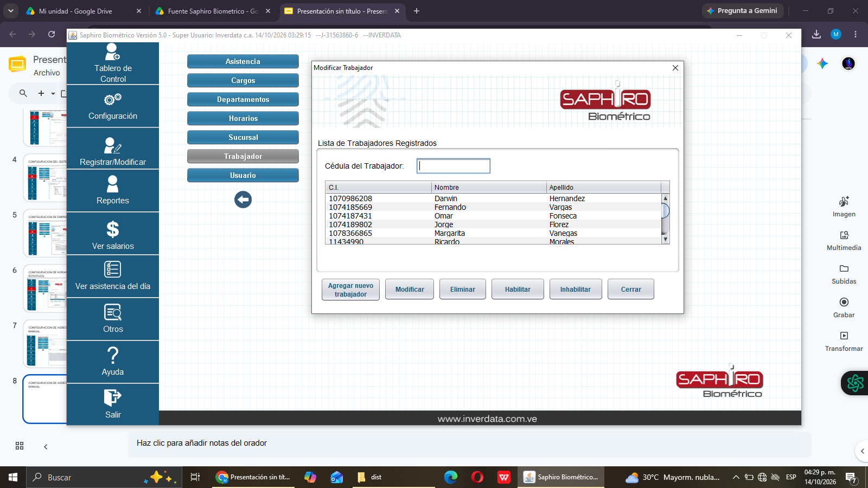Click the Cerrar button
This screenshot has height=488, width=868.
[631, 290]
